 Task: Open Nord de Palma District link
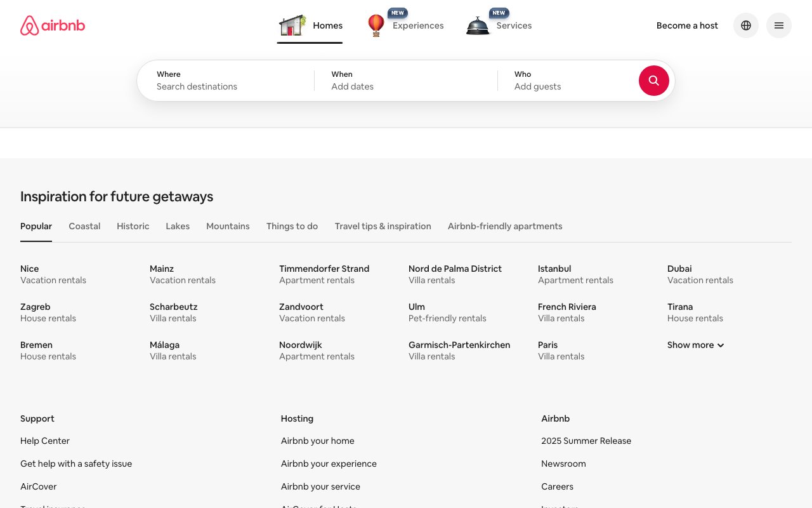coord(455,274)
